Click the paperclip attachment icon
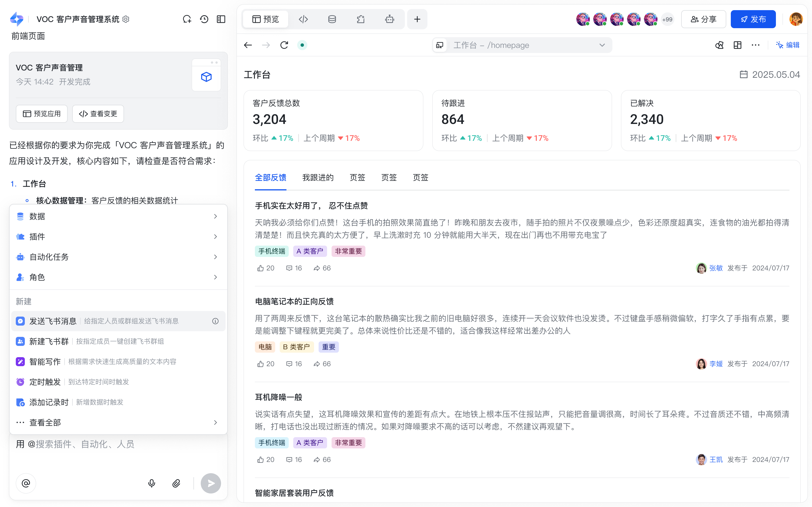Image resolution: width=812 pixels, height=507 pixels. tap(176, 483)
